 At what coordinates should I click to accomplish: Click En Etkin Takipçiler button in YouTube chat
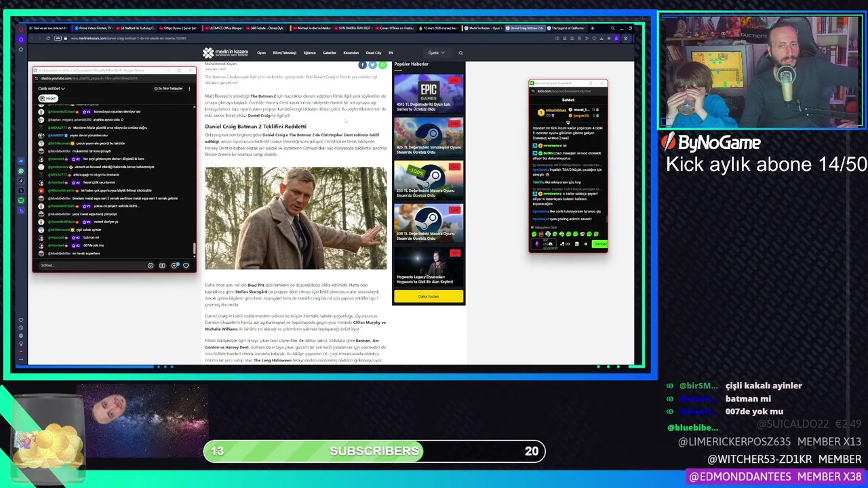pos(169,88)
